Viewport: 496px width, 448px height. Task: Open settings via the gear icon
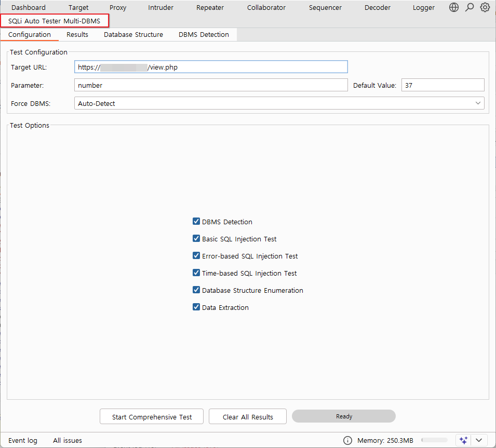tap(485, 7)
